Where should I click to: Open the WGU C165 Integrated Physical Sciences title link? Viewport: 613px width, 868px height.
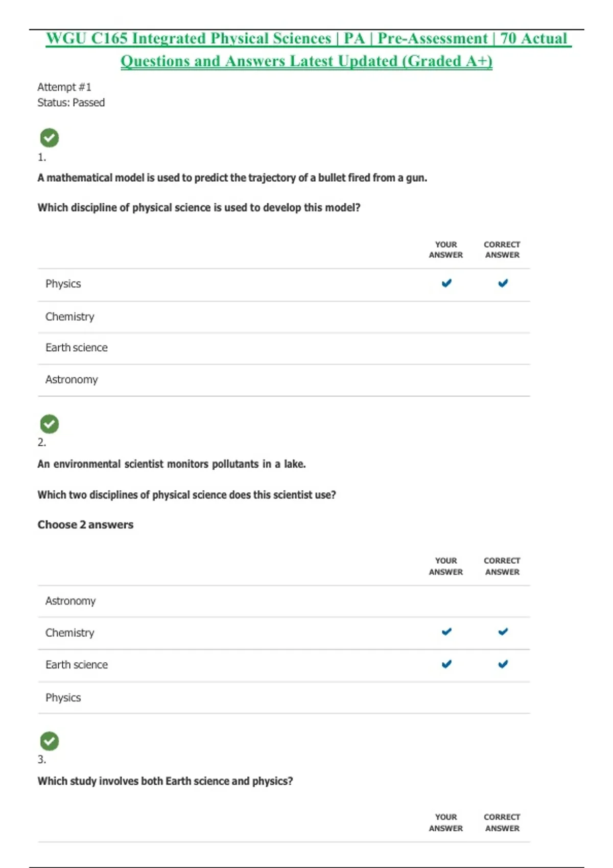(306, 39)
